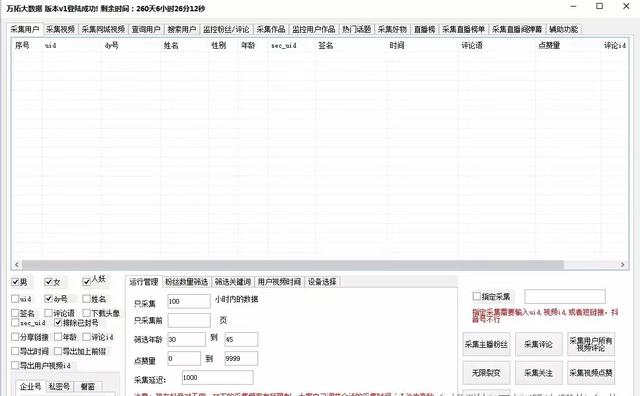Click the minimum age field showing 30
The width and height of the screenshot is (640, 396).
187,339
